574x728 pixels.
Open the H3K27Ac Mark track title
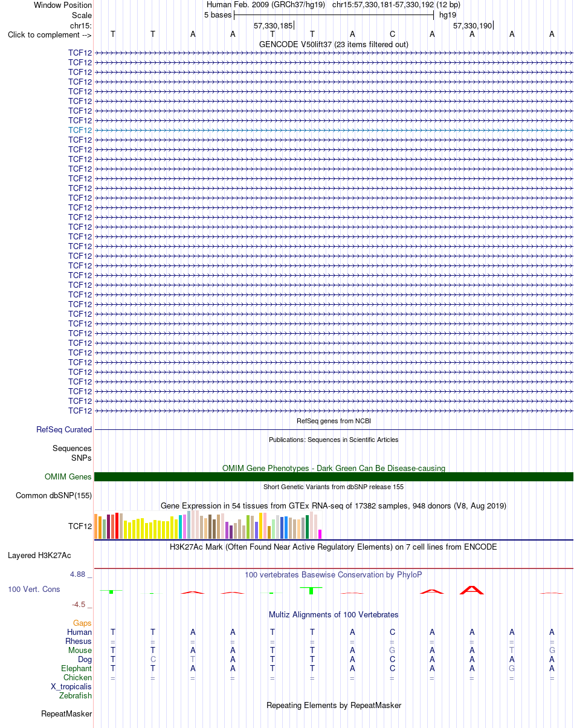click(334, 547)
